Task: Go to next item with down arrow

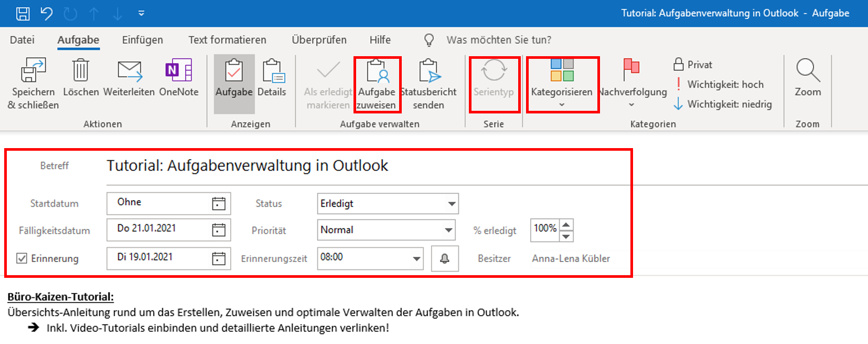Action: (117, 14)
